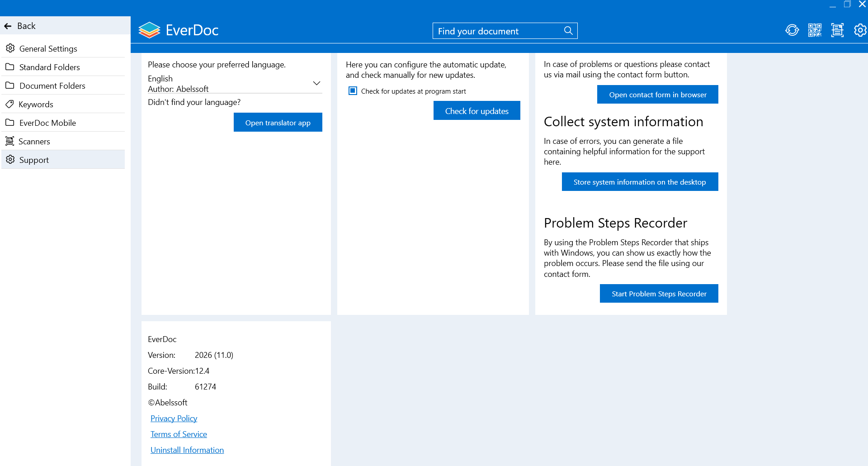
Task: Open General Settings section
Action: pyautogui.click(x=63, y=48)
